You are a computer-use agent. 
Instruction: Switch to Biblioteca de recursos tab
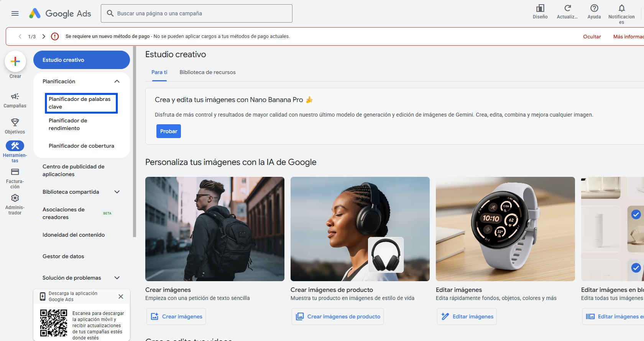tap(207, 72)
